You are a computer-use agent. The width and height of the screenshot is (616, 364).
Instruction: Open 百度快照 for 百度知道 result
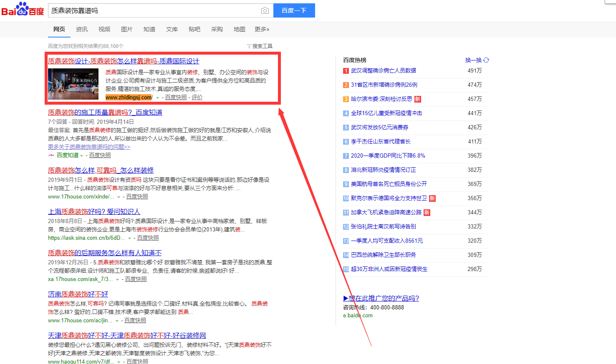100,156
